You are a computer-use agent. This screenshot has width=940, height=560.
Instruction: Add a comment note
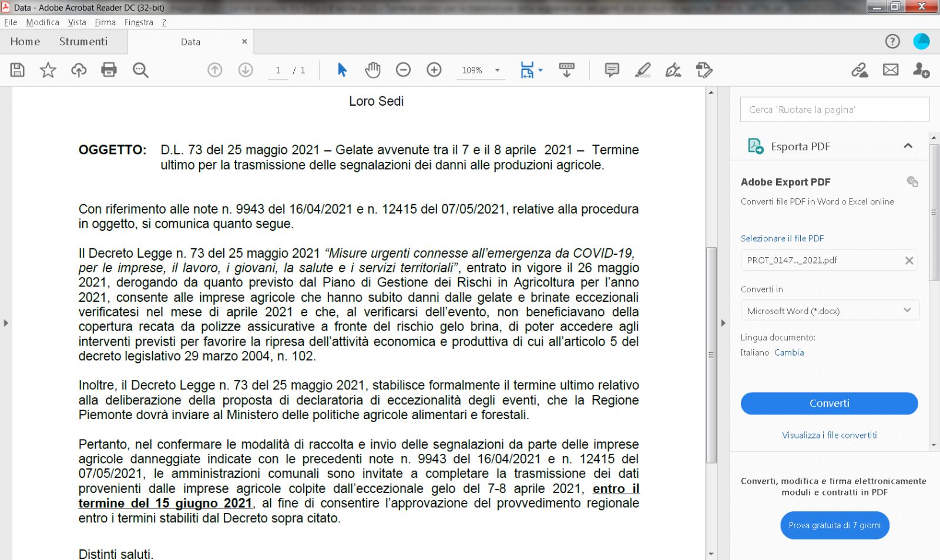tap(612, 70)
